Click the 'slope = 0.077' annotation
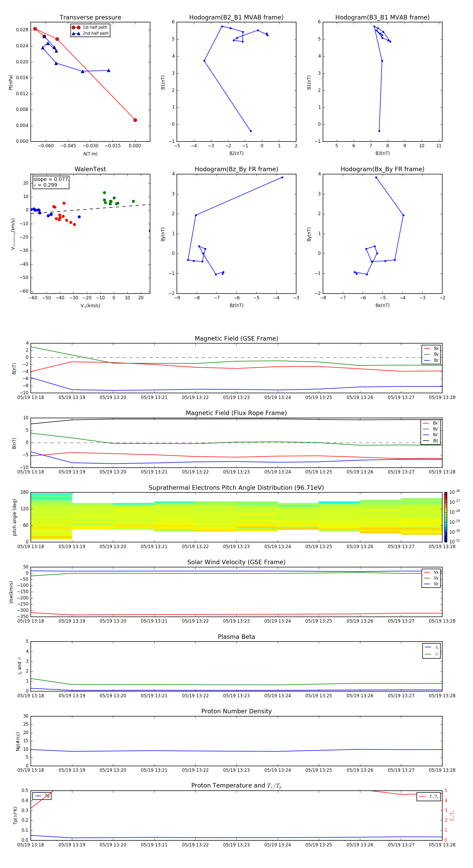473x868 pixels. point(51,179)
